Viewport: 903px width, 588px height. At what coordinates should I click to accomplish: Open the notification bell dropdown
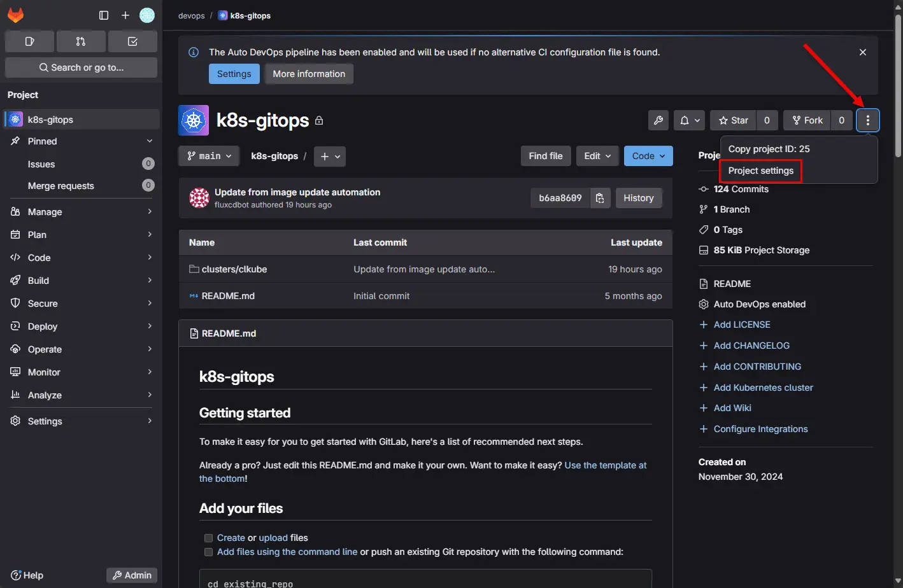[689, 120]
